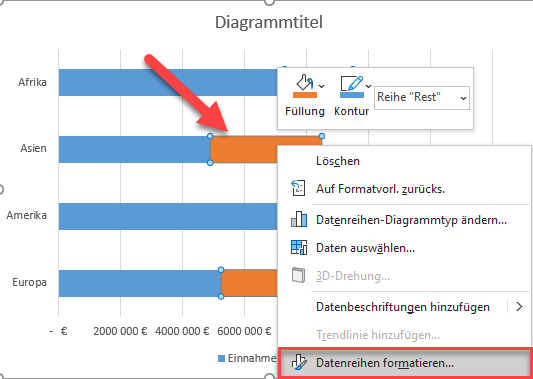Pick the blue outline color bar under Kontur
This screenshot has height=379, width=533.
coord(352,95)
